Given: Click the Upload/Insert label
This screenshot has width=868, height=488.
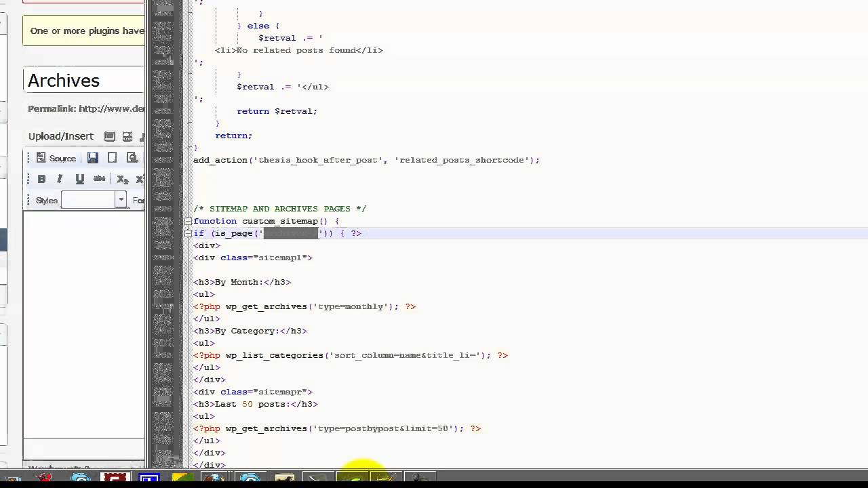Looking at the screenshot, I should (x=61, y=136).
